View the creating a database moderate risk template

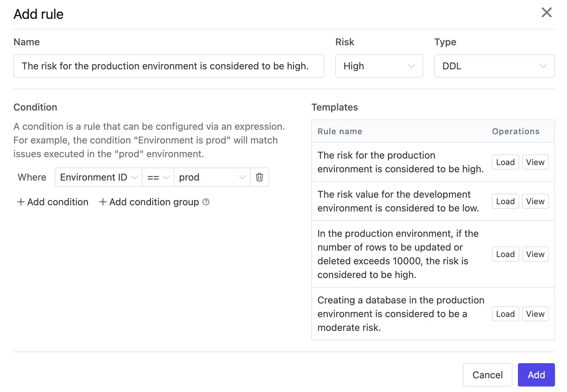535,314
